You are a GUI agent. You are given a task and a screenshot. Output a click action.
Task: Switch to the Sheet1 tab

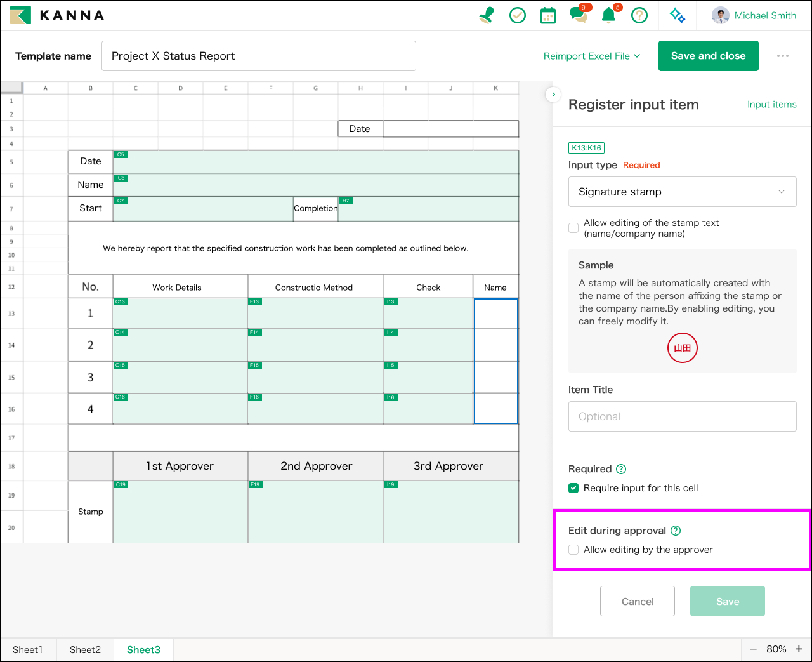28,649
